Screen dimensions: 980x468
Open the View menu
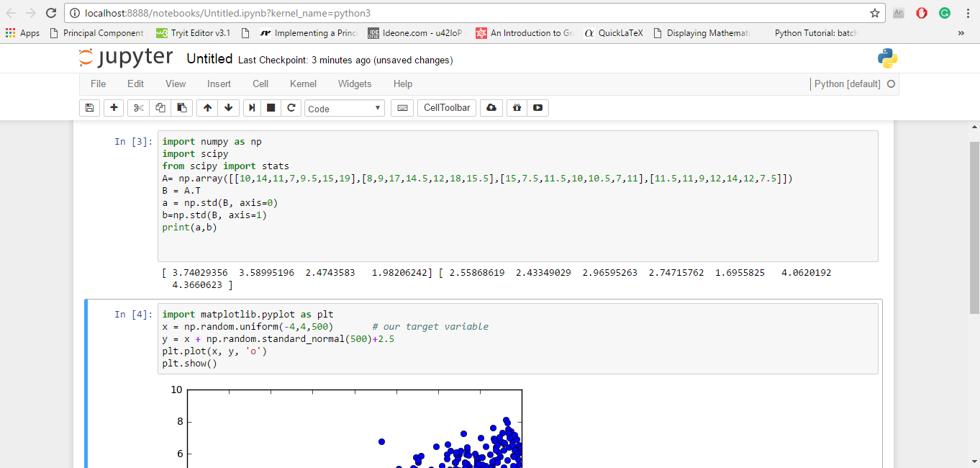(176, 84)
